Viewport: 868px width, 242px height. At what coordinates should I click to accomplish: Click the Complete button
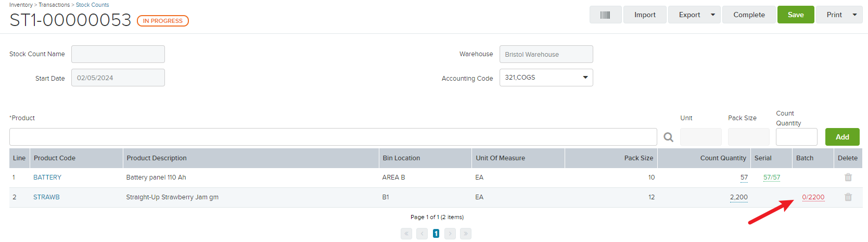pyautogui.click(x=749, y=15)
